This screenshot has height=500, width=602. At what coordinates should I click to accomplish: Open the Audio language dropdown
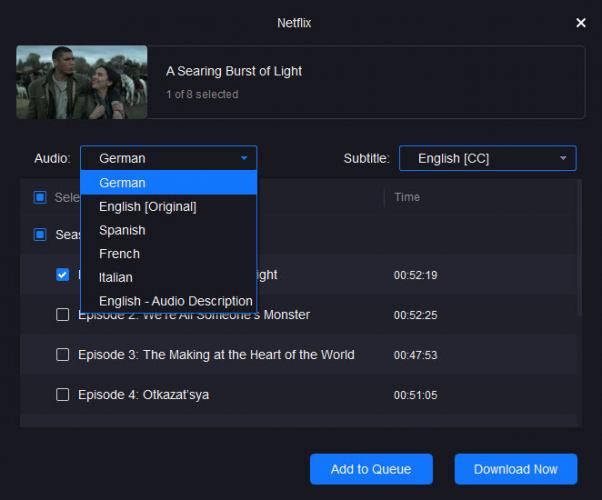pos(168,158)
